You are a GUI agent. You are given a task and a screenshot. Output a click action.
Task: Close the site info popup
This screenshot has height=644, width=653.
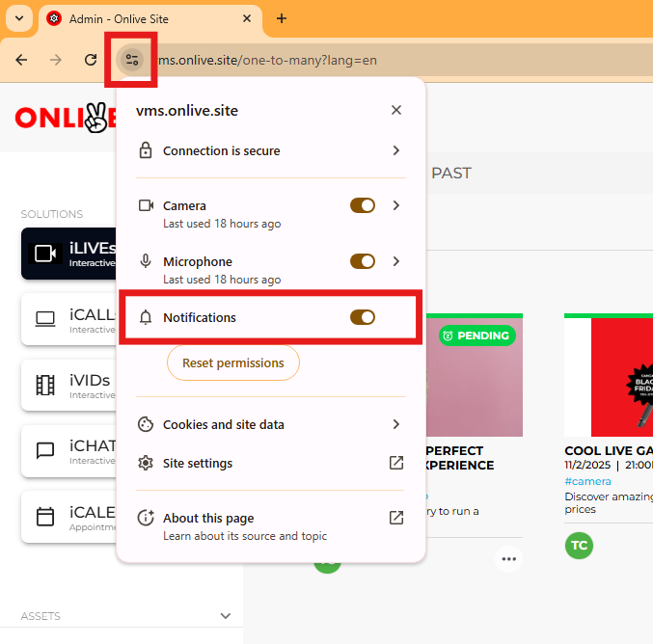pyautogui.click(x=396, y=110)
